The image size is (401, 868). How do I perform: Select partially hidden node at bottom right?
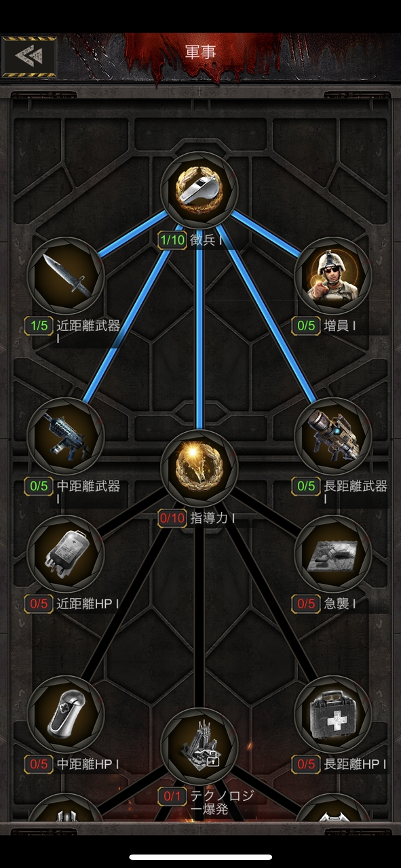click(x=332, y=809)
